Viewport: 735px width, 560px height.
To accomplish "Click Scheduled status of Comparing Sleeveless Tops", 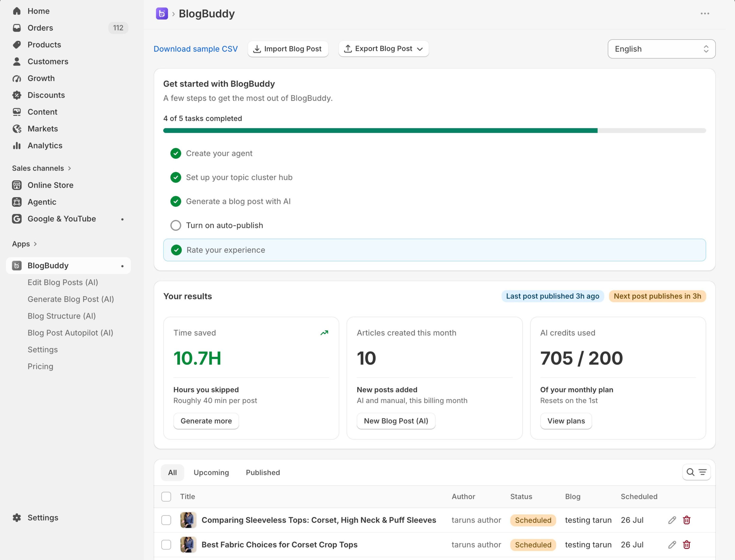I will pyautogui.click(x=533, y=520).
